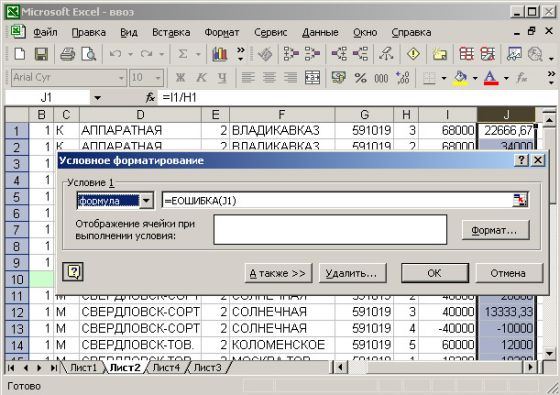This screenshot has width=560, height=395.
Task: Click the collapse dialog icon in formula field
Action: 520,200
